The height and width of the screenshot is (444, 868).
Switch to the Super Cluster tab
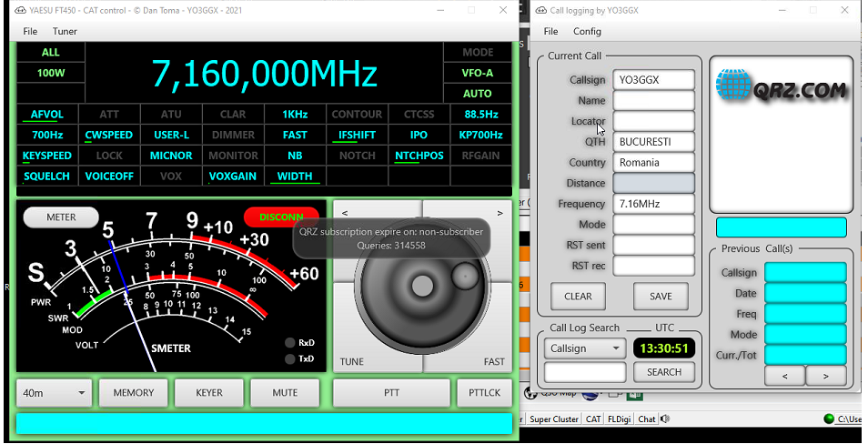[554, 419]
